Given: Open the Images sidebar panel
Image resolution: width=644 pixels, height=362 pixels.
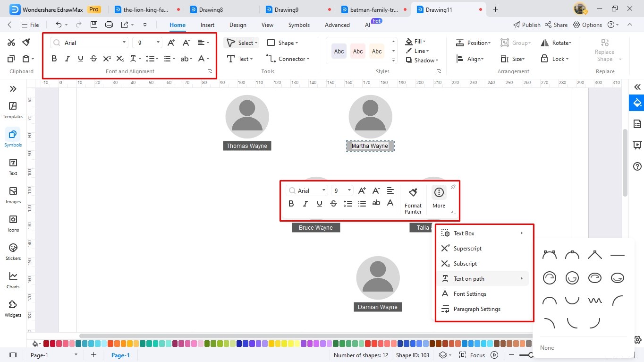Looking at the screenshot, I should tap(13, 195).
